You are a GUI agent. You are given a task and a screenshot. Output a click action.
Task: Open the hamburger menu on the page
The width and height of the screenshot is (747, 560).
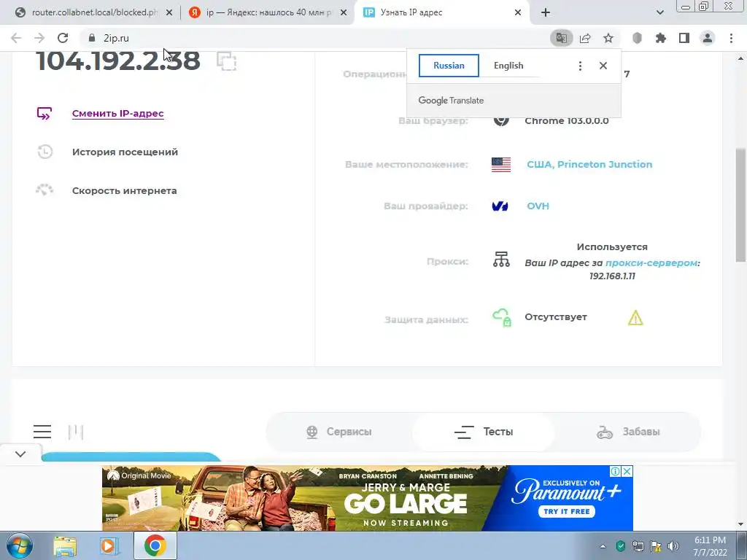pos(42,432)
